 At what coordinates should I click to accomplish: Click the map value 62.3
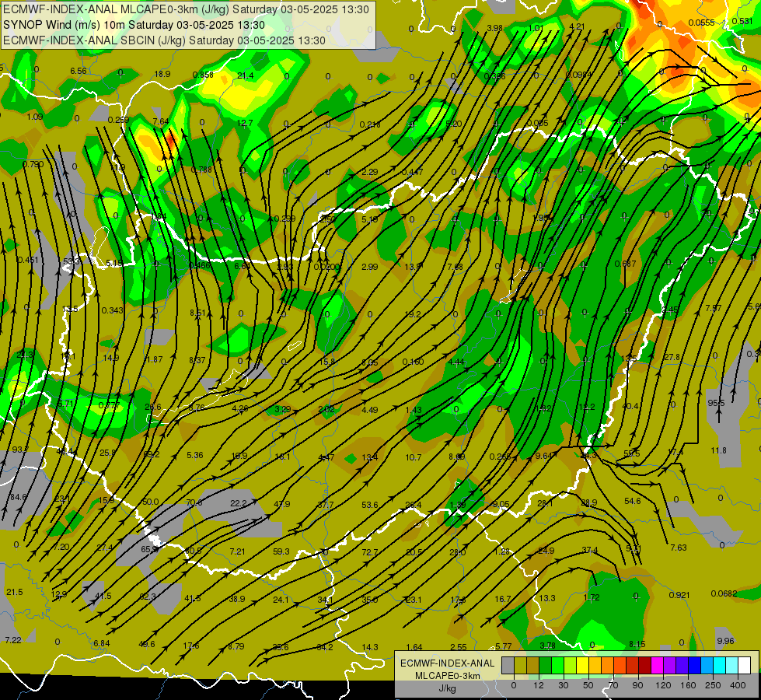point(148,597)
